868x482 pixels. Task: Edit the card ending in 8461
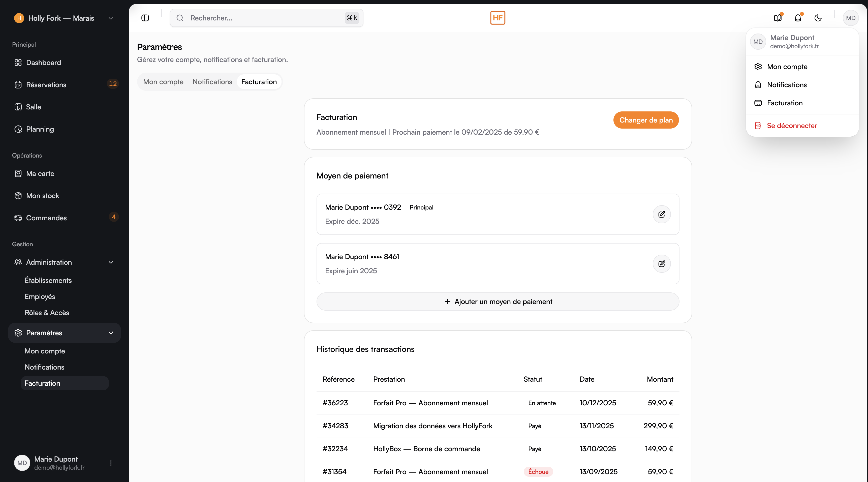(x=661, y=264)
